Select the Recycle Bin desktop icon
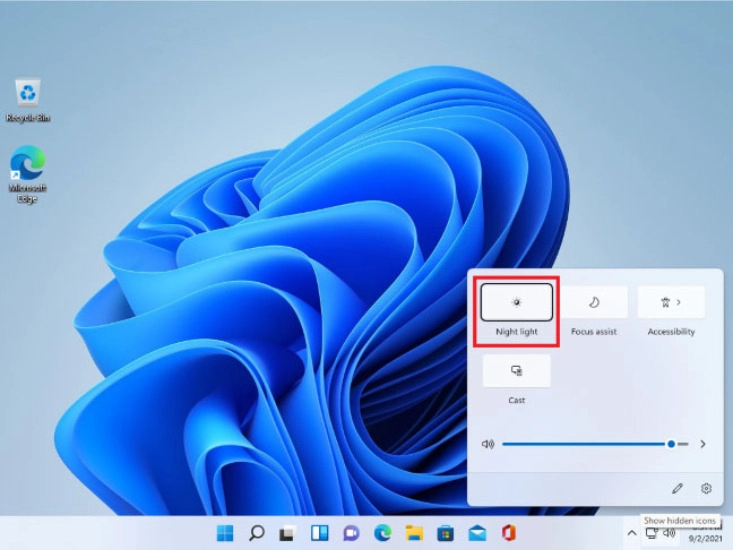 click(28, 100)
